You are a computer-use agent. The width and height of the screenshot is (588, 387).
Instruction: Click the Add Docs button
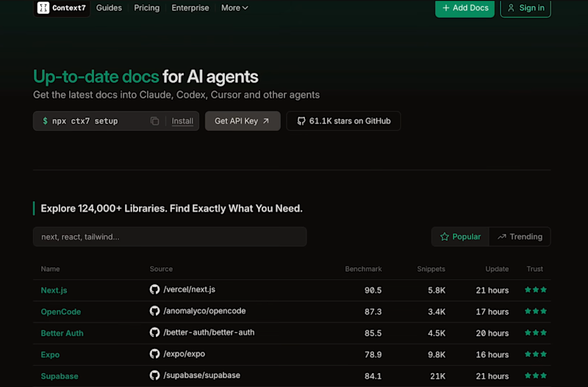click(465, 8)
